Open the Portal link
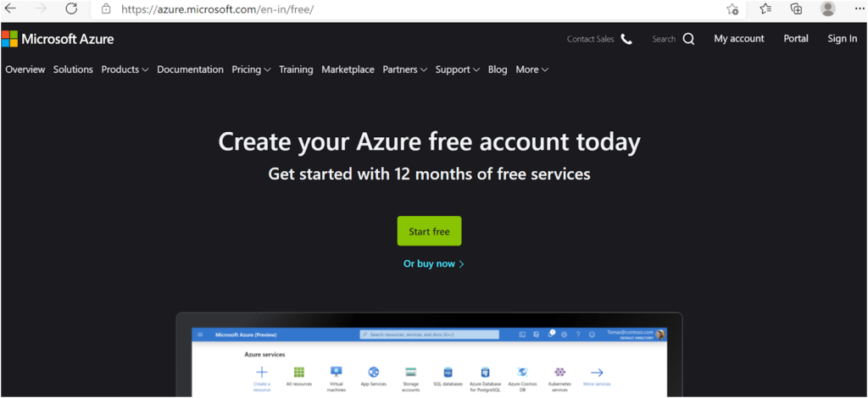The width and height of the screenshot is (868, 398). tap(796, 39)
